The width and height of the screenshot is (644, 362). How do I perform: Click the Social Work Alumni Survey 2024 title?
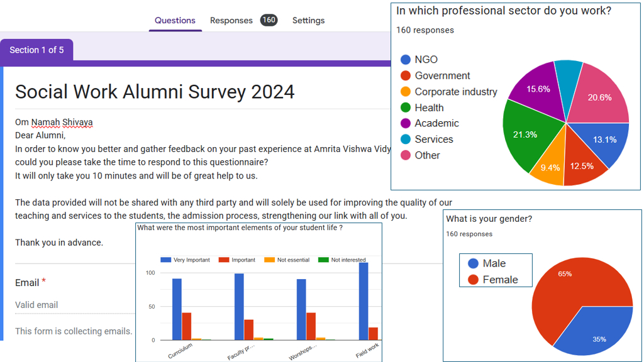(x=155, y=92)
